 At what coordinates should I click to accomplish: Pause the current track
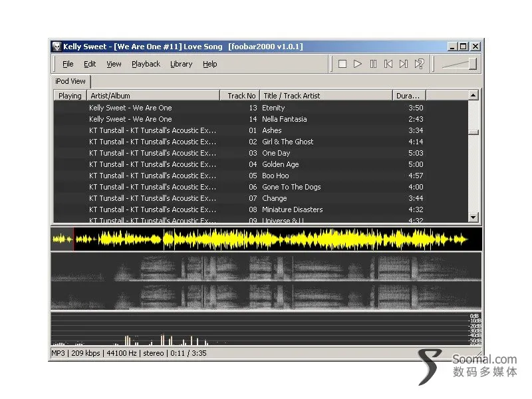pos(373,64)
